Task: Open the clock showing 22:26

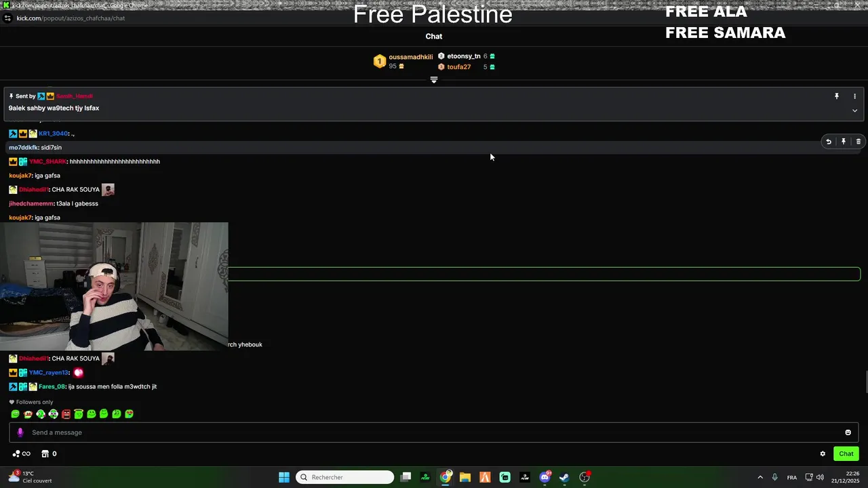Action: 847,477
